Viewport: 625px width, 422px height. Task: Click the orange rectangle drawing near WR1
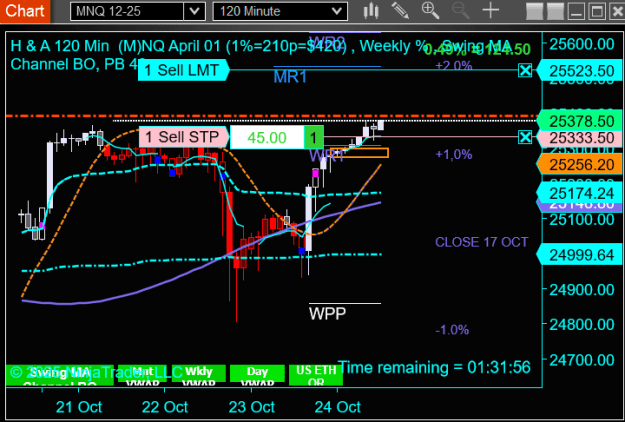360,153
